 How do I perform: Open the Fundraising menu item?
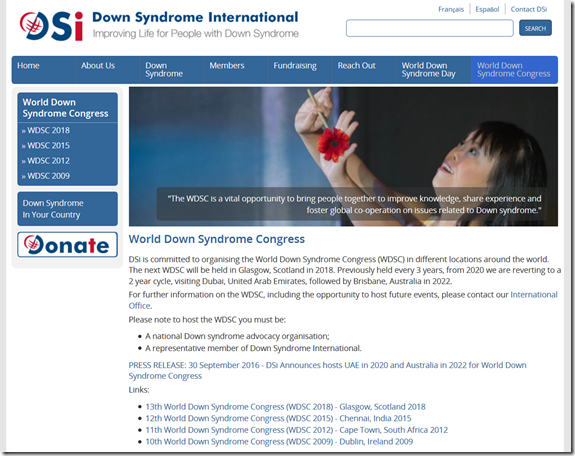(x=300, y=70)
